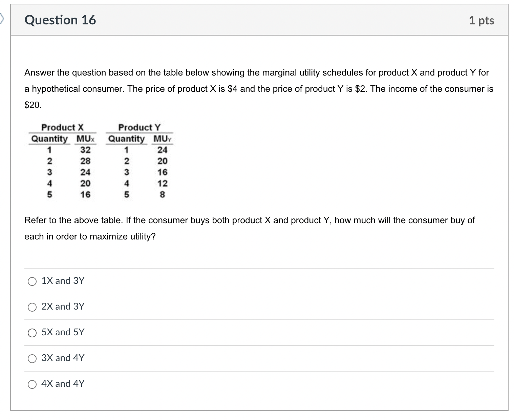Choose the "2X and 3Y" radio button

(33, 307)
